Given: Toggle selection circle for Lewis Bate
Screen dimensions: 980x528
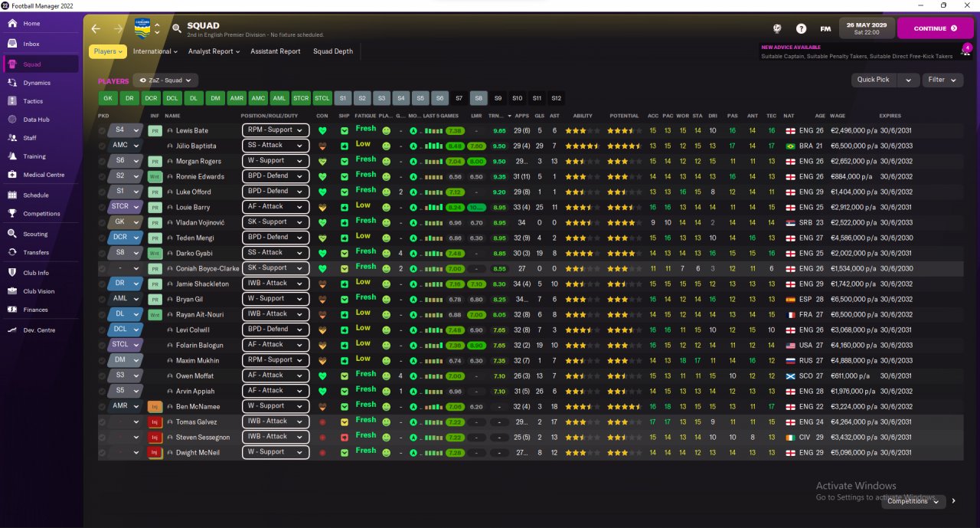Looking at the screenshot, I should [103, 131].
